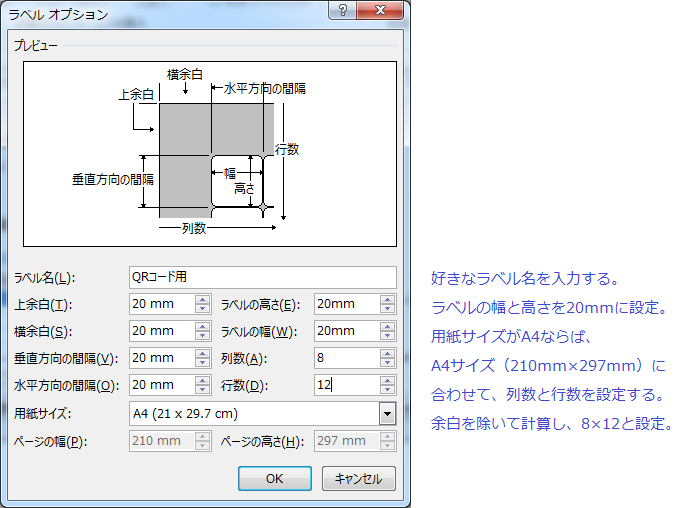Click the label preview diagram
Image resolution: width=696 pixels, height=508 pixels.
tap(210, 154)
